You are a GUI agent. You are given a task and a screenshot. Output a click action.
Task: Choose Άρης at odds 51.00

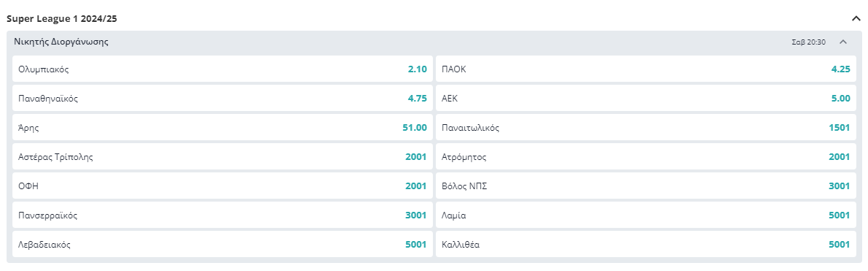[223, 127]
